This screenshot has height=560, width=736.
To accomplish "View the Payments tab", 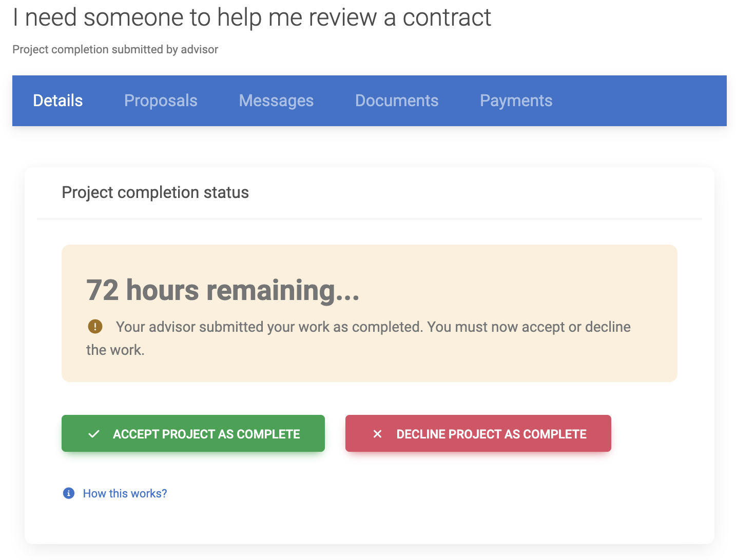I will pos(516,101).
